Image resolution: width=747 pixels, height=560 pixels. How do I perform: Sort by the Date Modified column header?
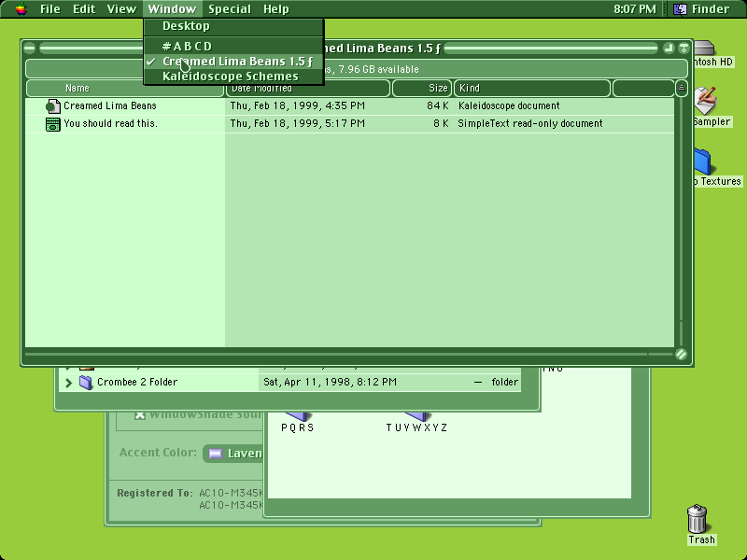point(308,88)
